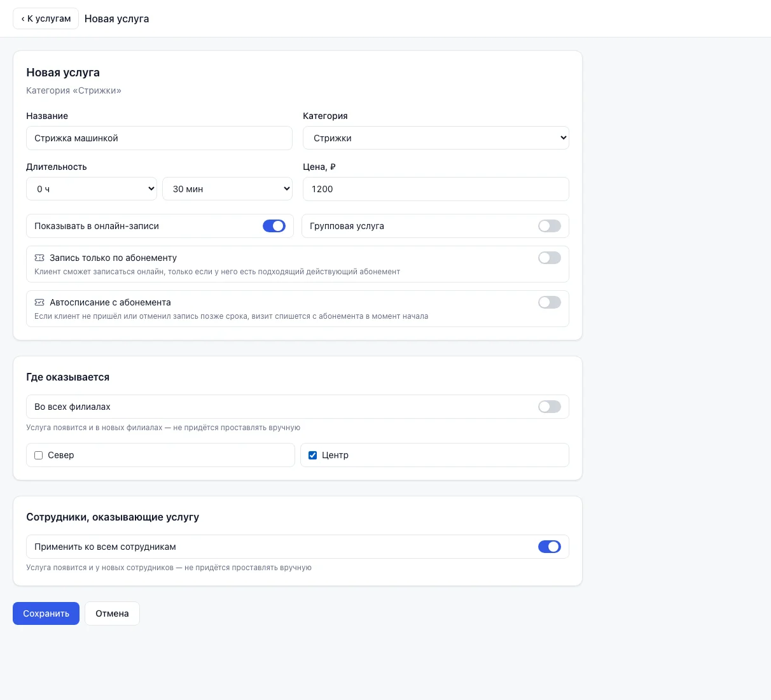Enable Автосписание с абонемента switch
771x700 pixels.
click(550, 302)
